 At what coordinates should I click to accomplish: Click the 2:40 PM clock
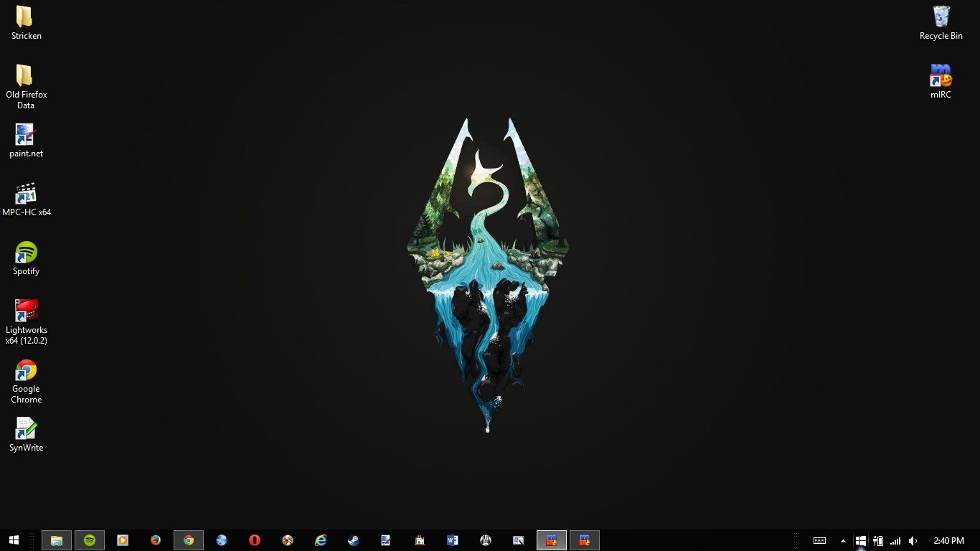pyautogui.click(x=948, y=541)
